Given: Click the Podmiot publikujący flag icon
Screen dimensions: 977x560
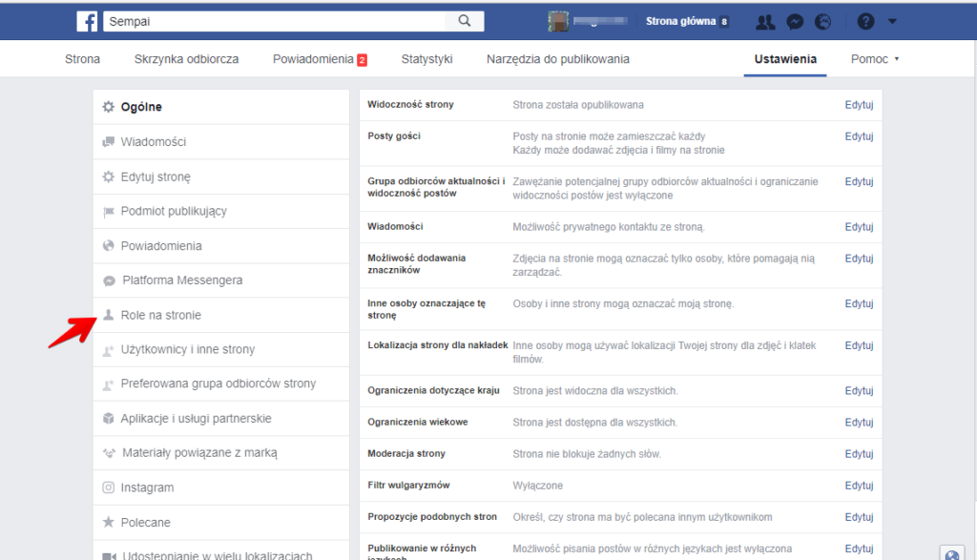Looking at the screenshot, I should click(x=109, y=212).
